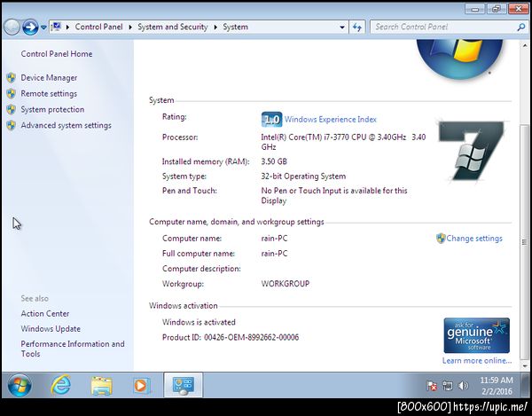Click the Windows Start orb
Viewport: 532px width, 416px height.
coord(20,386)
